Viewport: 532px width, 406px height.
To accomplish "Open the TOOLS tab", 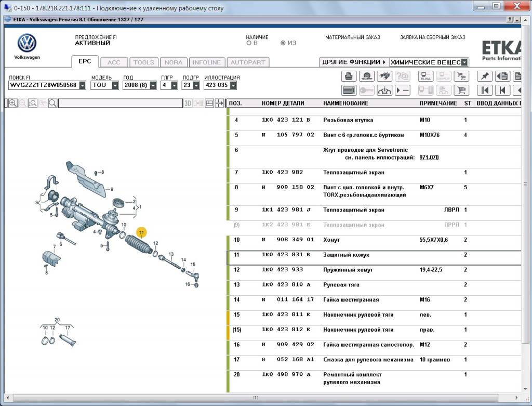I will point(144,62).
